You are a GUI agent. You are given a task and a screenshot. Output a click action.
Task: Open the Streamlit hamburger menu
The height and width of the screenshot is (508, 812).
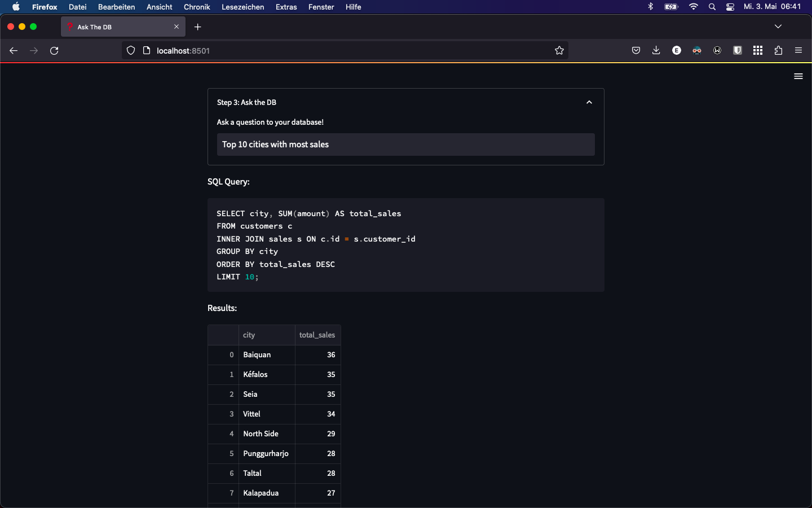pos(798,76)
